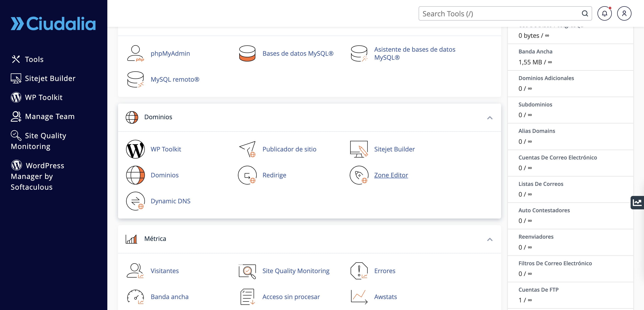Open the Zone Editor link

(x=391, y=175)
